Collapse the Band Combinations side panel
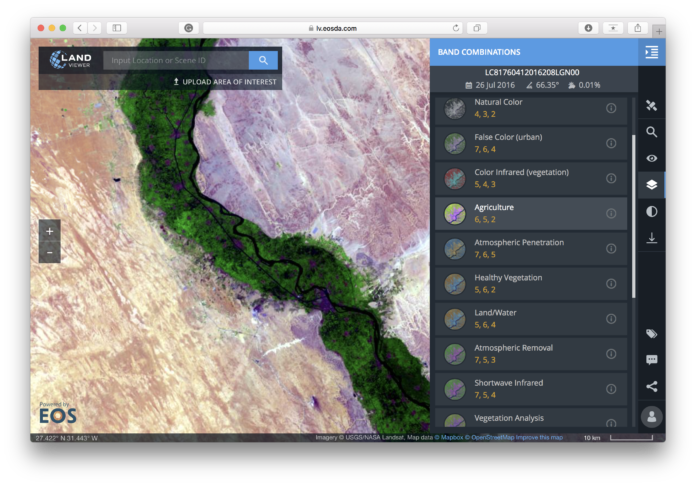 pos(651,52)
